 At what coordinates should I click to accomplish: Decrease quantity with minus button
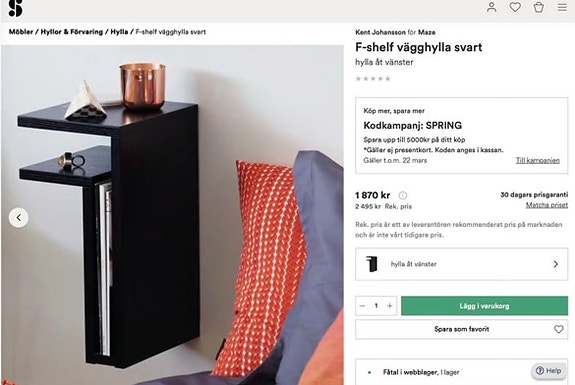pos(362,306)
